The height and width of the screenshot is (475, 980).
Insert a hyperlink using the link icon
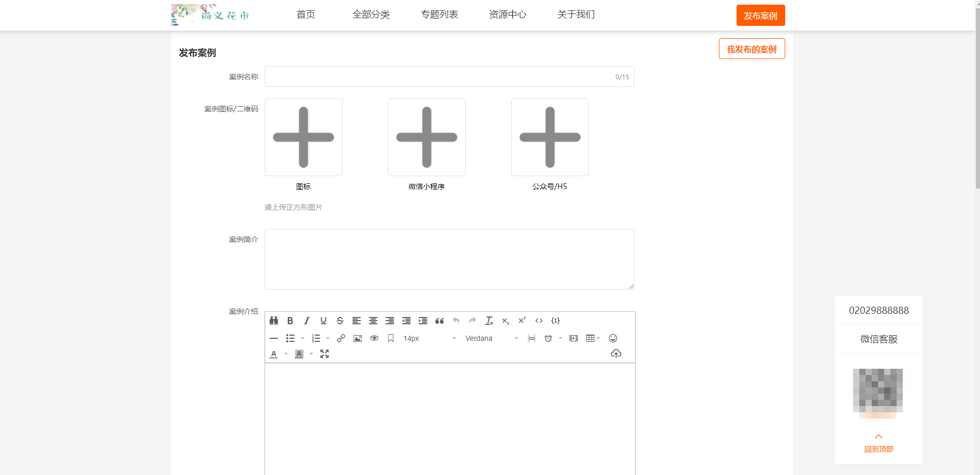point(341,338)
